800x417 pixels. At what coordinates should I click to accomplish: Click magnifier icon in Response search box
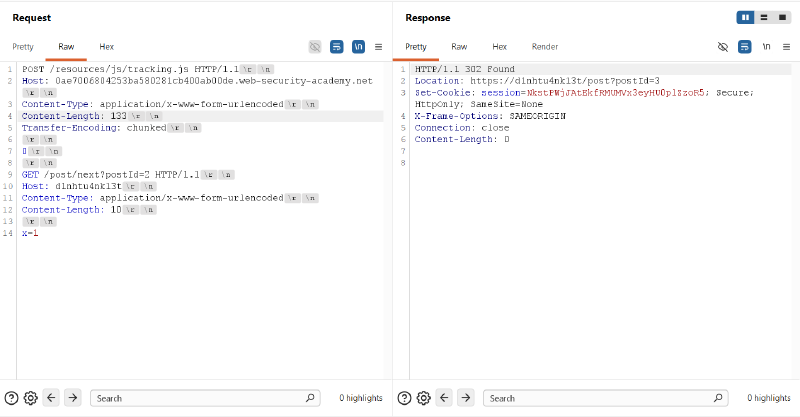718,398
